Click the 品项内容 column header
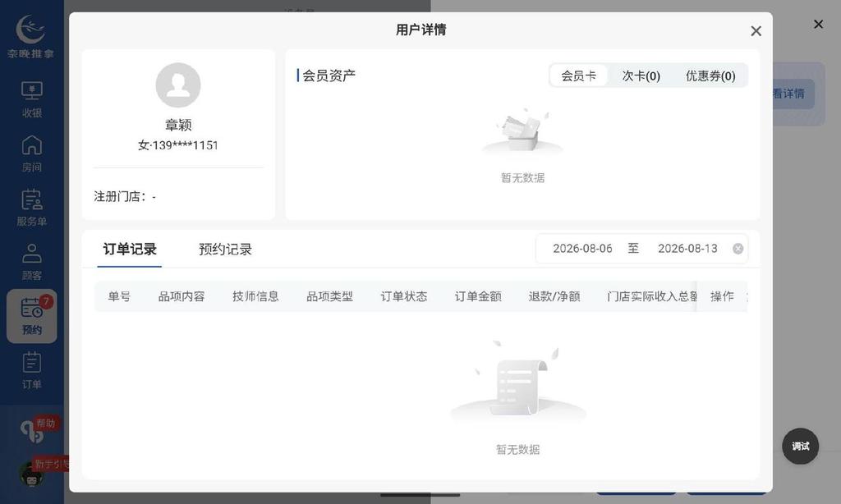841x504 pixels. [182, 296]
